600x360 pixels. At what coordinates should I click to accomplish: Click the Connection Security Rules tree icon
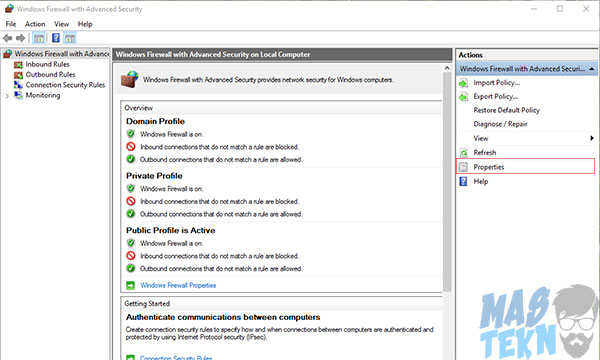pyautogui.click(x=18, y=85)
